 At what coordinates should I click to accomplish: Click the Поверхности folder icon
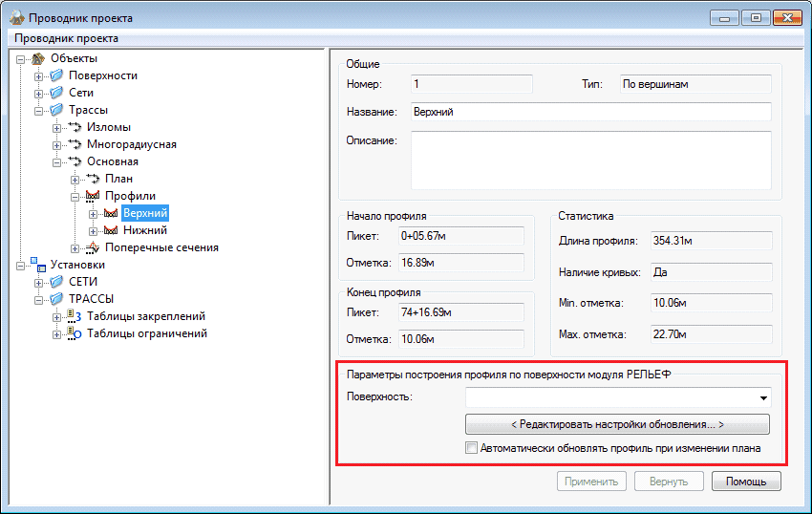(56, 75)
